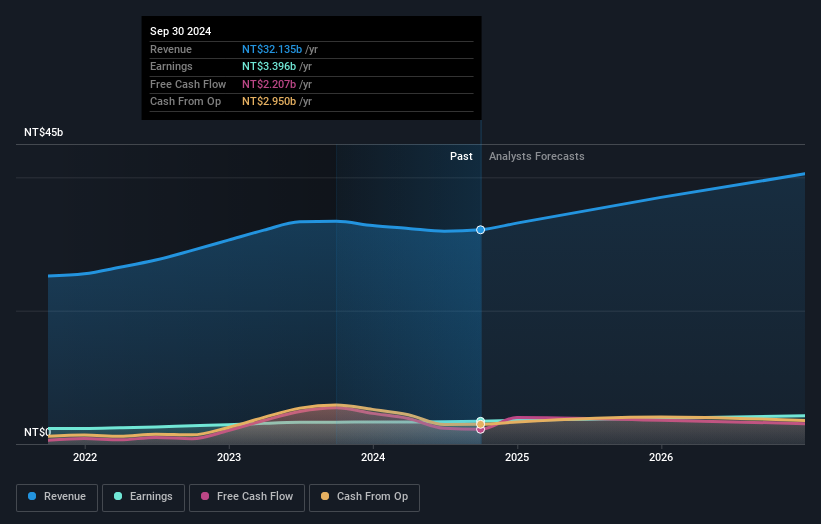Toggle the Free Cash Flow legend button
Screen dimensions: 821x524
tap(247, 497)
